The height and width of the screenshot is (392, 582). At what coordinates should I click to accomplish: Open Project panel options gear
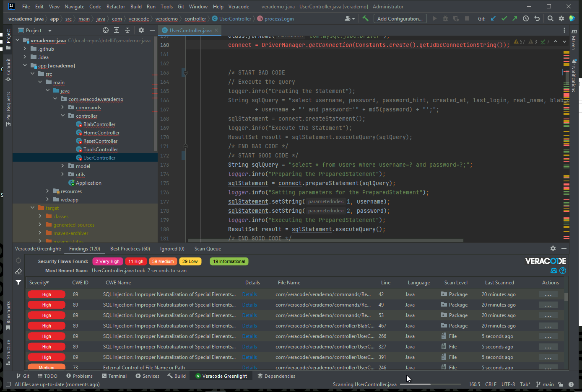point(141,30)
